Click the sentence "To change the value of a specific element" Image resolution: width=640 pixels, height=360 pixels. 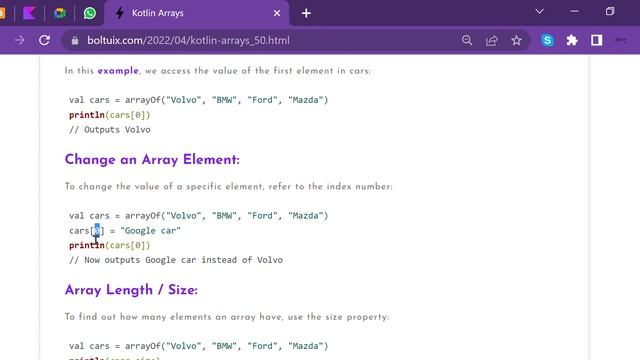163,187
